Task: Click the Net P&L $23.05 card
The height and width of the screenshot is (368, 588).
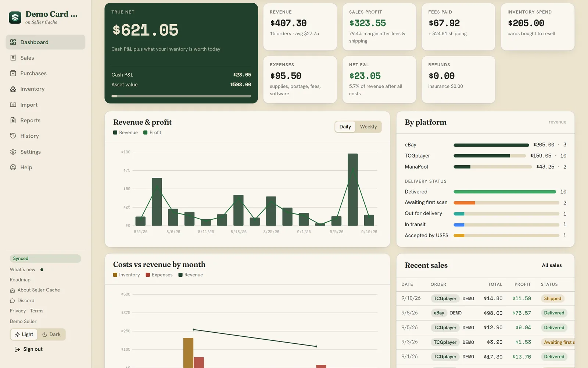Action: 379,79
